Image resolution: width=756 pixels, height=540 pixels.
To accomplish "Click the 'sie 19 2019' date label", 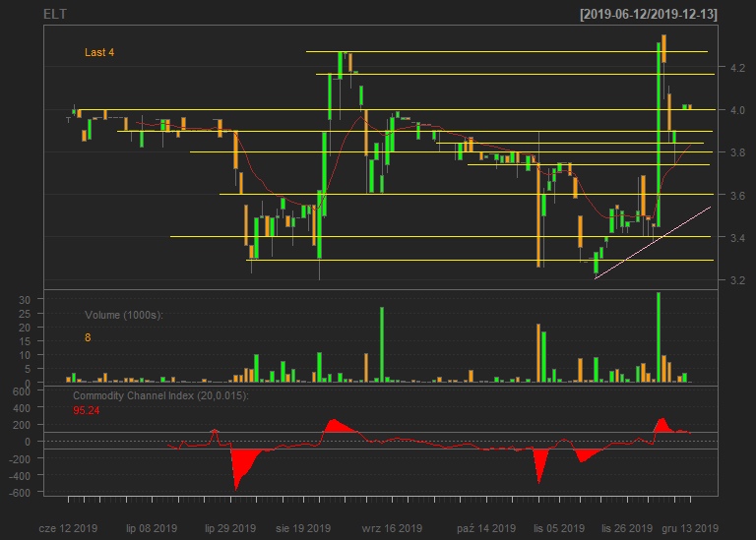I will point(303,528).
